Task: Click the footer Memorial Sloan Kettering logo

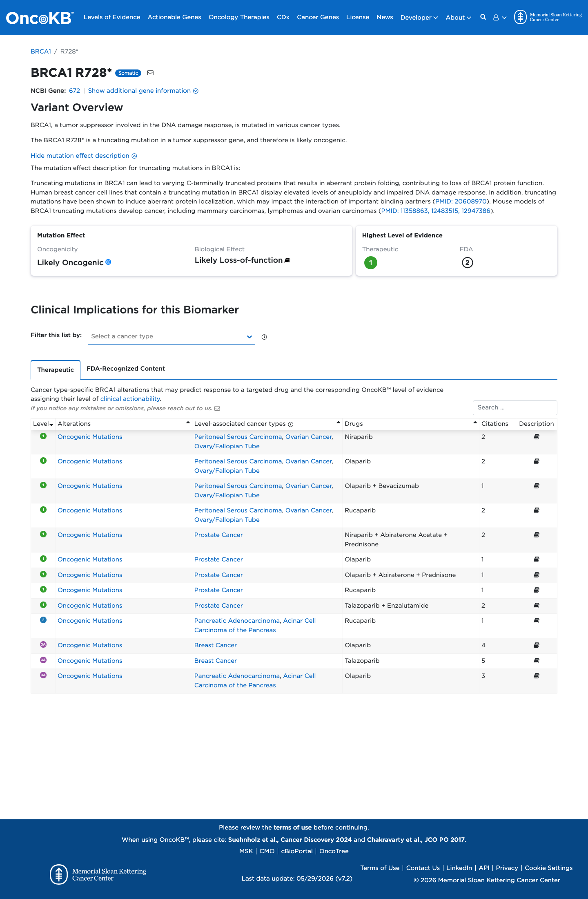Action: click(x=98, y=874)
